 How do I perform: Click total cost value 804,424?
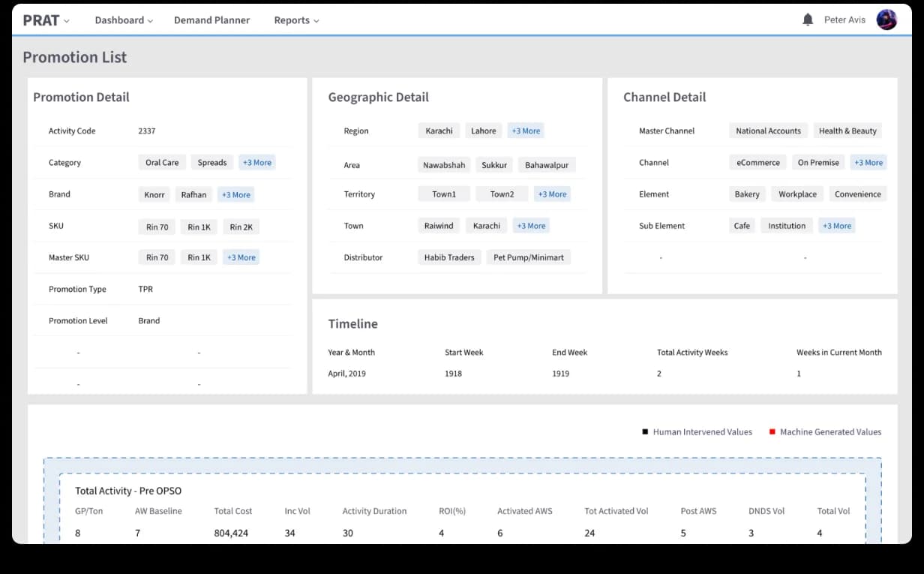tap(232, 533)
